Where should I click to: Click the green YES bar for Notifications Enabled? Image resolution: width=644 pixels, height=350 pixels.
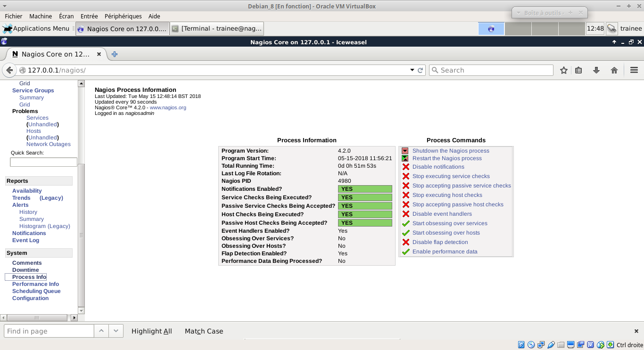(x=365, y=189)
